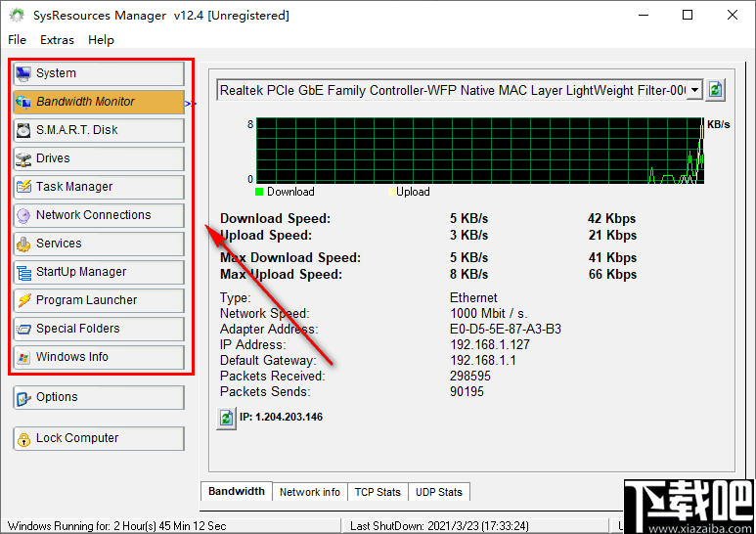This screenshot has width=756, height=534.
Task: Click the Last ShutDown status bar entry
Action: tap(439, 526)
